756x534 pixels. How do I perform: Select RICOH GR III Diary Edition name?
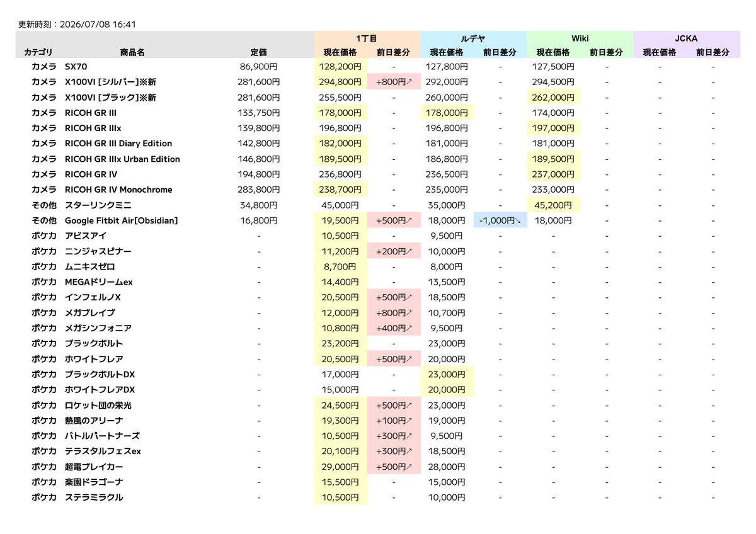point(118,144)
